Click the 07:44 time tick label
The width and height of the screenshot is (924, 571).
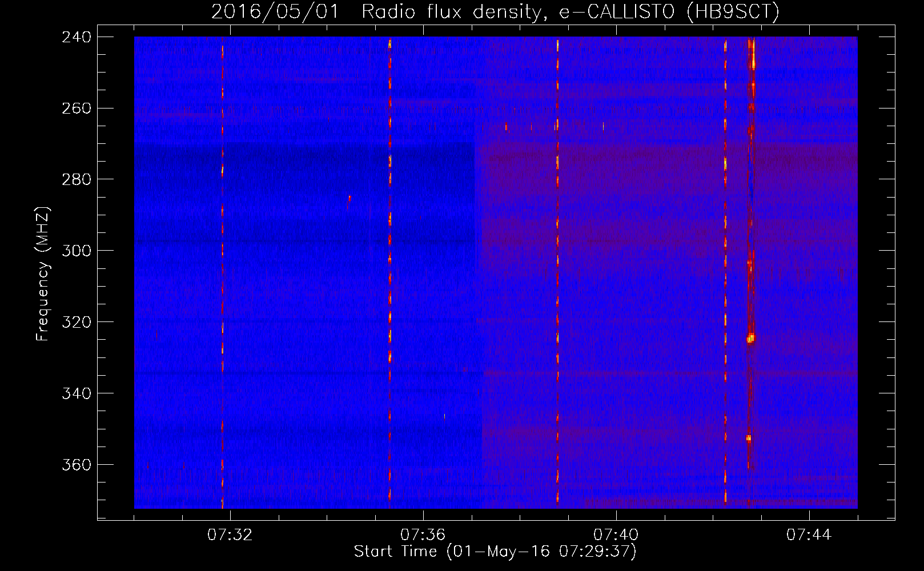tap(809, 535)
